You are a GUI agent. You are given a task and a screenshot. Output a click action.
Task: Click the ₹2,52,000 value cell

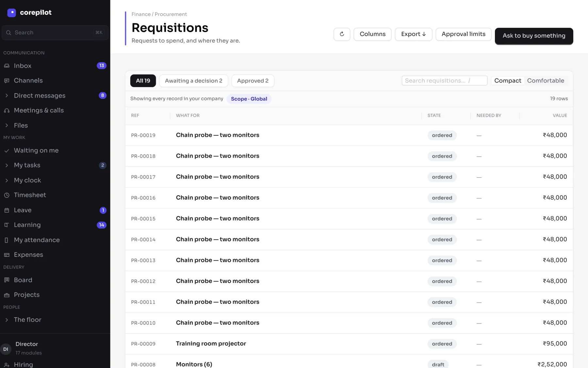(x=552, y=364)
